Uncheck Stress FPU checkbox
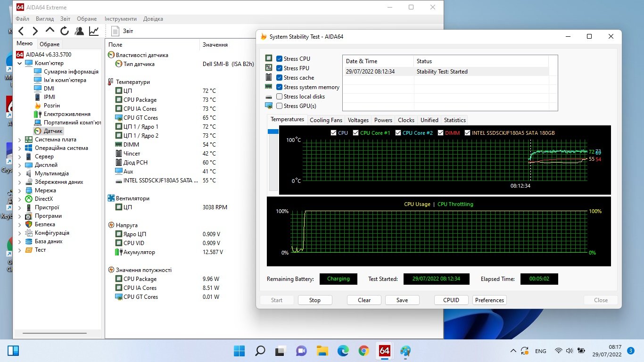The width and height of the screenshot is (644, 362). point(280,68)
